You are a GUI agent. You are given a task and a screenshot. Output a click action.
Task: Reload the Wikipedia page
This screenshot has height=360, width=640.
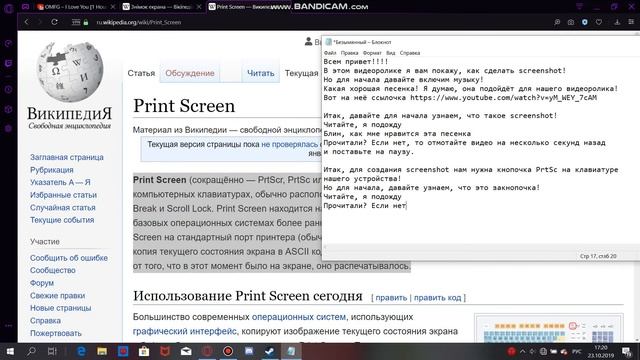[x=54, y=22]
